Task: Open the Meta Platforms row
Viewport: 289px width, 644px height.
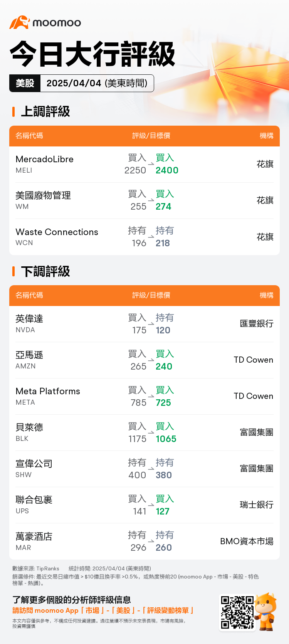Action: [144, 397]
